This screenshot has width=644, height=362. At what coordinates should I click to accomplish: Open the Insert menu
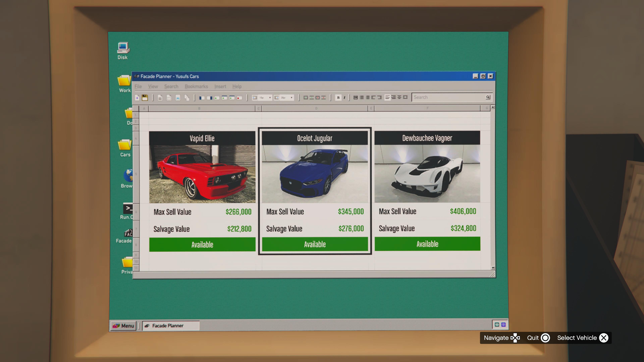(x=220, y=86)
